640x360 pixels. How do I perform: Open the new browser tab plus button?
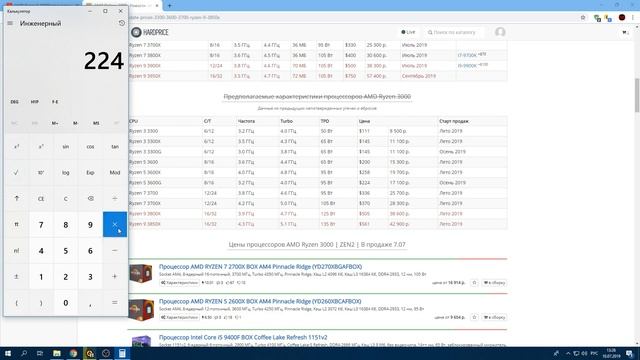pyautogui.click(x=169, y=6)
